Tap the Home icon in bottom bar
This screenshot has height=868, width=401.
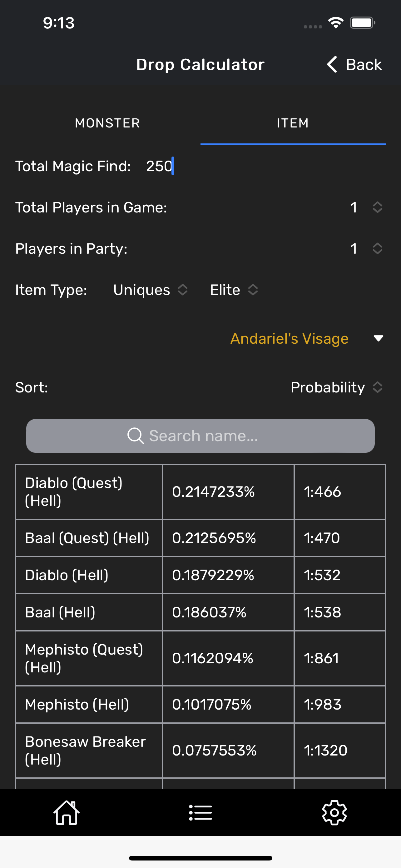coord(66,812)
